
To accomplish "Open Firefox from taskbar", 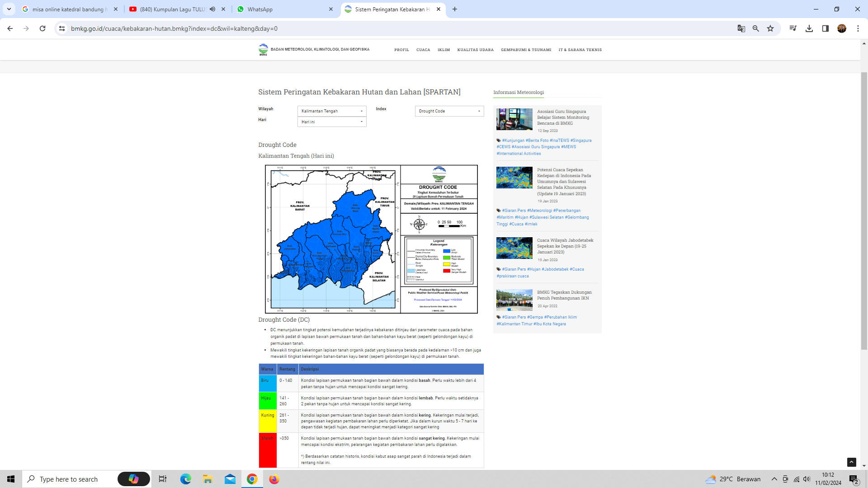I will click(x=274, y=479).
